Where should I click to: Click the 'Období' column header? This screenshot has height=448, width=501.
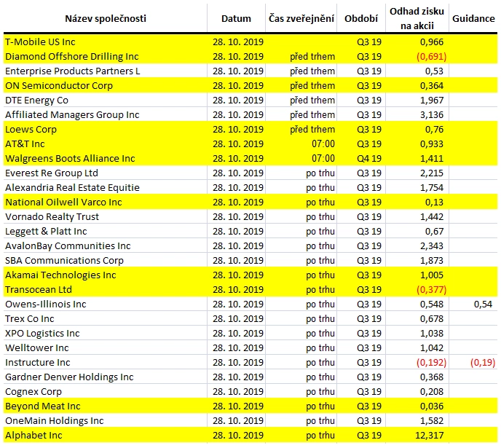point(361,18)
